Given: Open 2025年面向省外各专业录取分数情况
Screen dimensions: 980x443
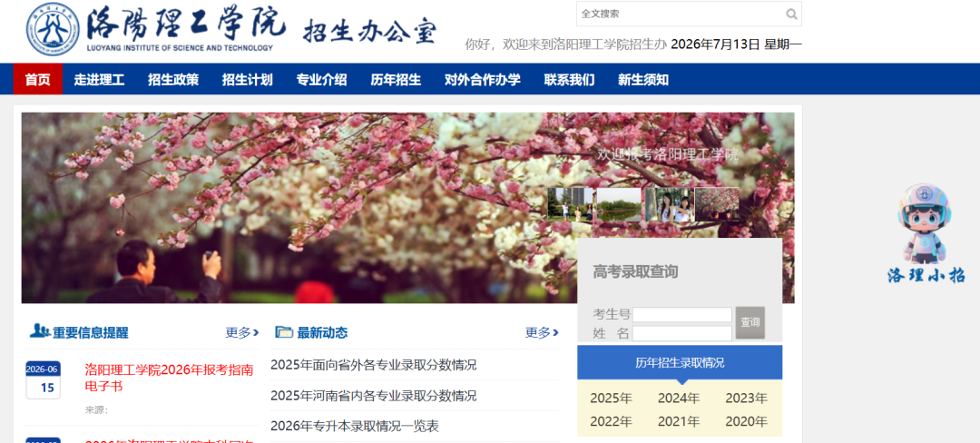Looking at the screenshot, I should coord(374,365).
